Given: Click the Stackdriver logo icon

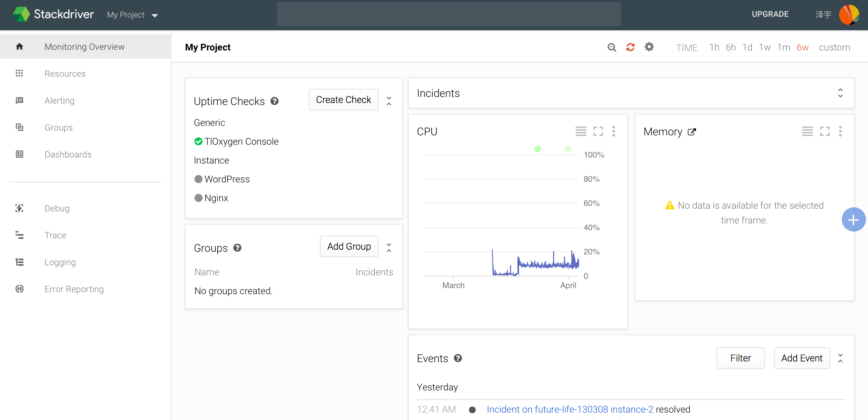Looking at the screenshot, I should pos(21,14).
